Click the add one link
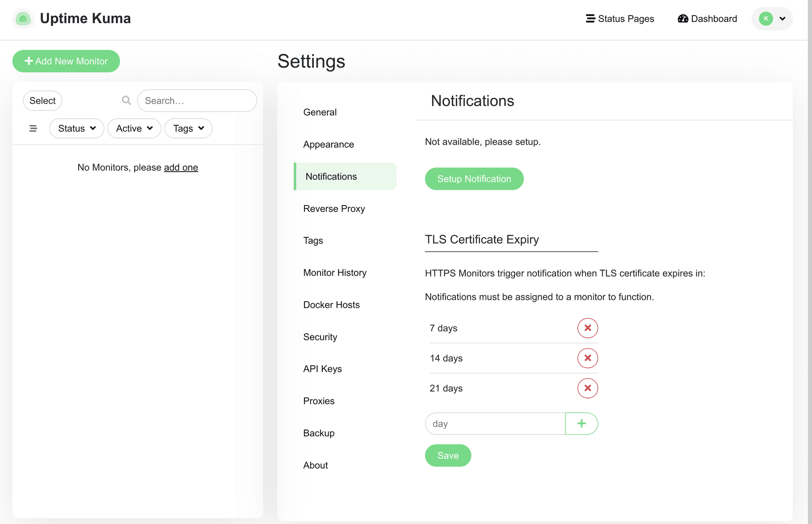Screen dimensions: 812x524 [x=181, y=167]
